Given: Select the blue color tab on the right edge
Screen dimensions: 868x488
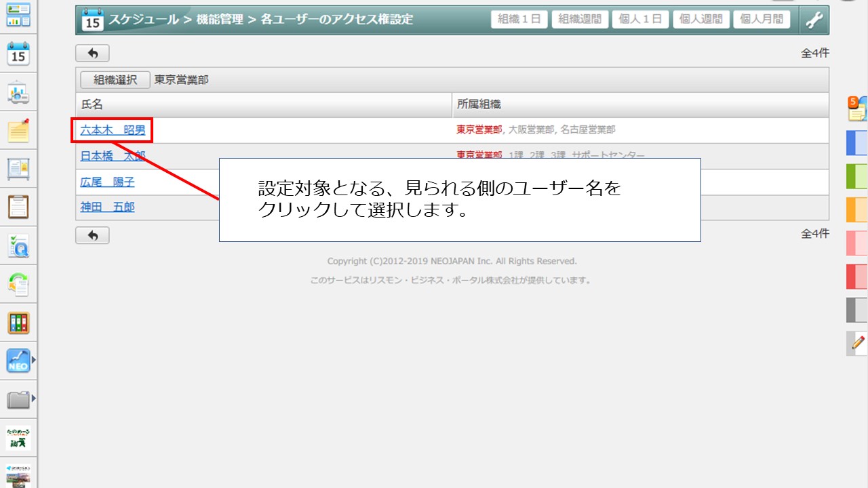Looking at the screenshot, I should 857,143.
